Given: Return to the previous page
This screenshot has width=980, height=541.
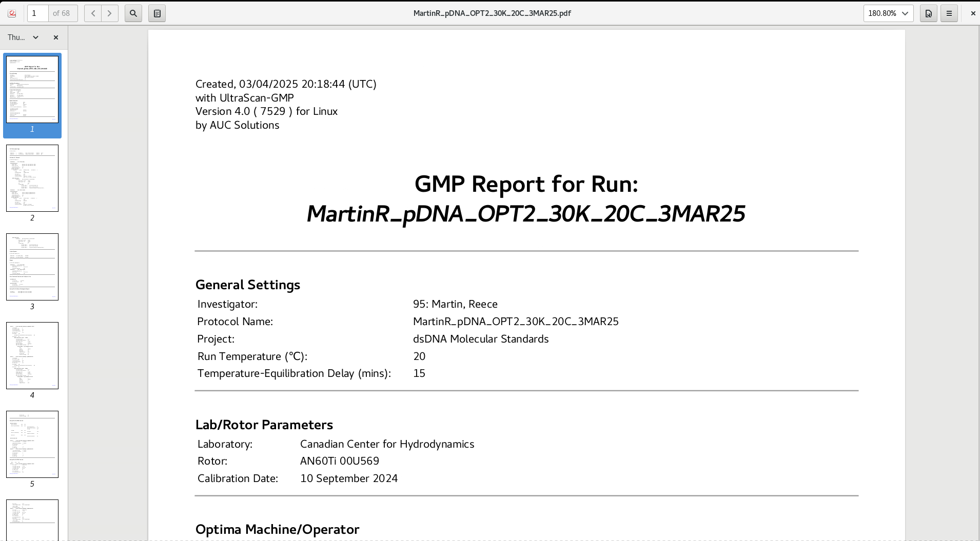Looking at the screenshot, I should tap(93, 13).
